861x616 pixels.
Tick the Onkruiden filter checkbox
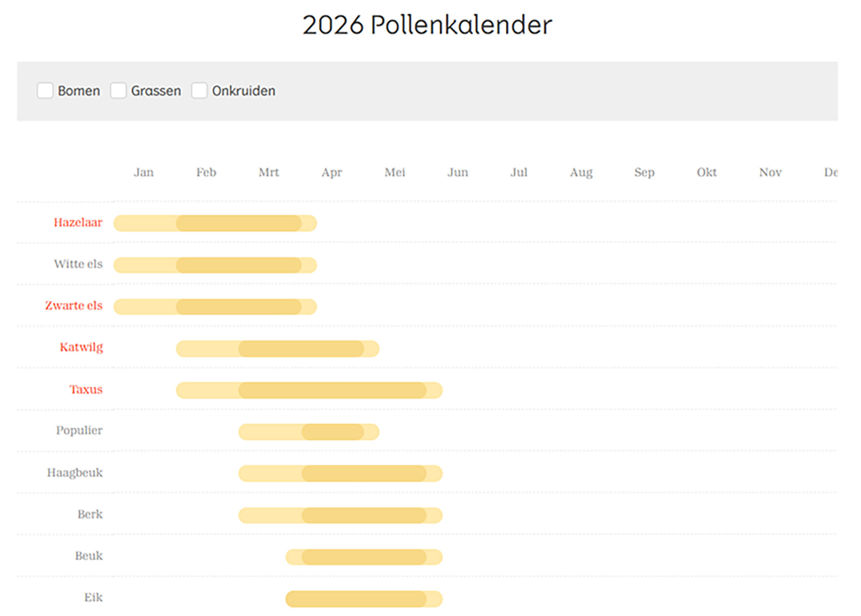tap(199, 91)
